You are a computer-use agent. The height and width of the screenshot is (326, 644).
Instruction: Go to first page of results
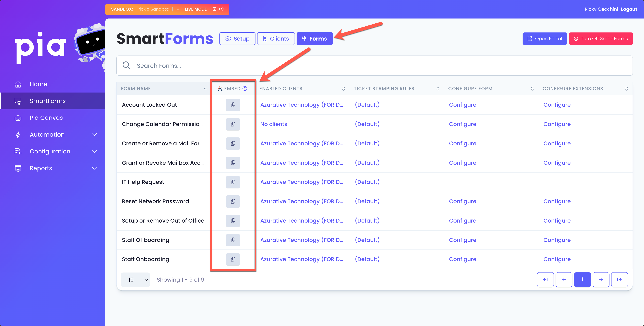point(545,280)
